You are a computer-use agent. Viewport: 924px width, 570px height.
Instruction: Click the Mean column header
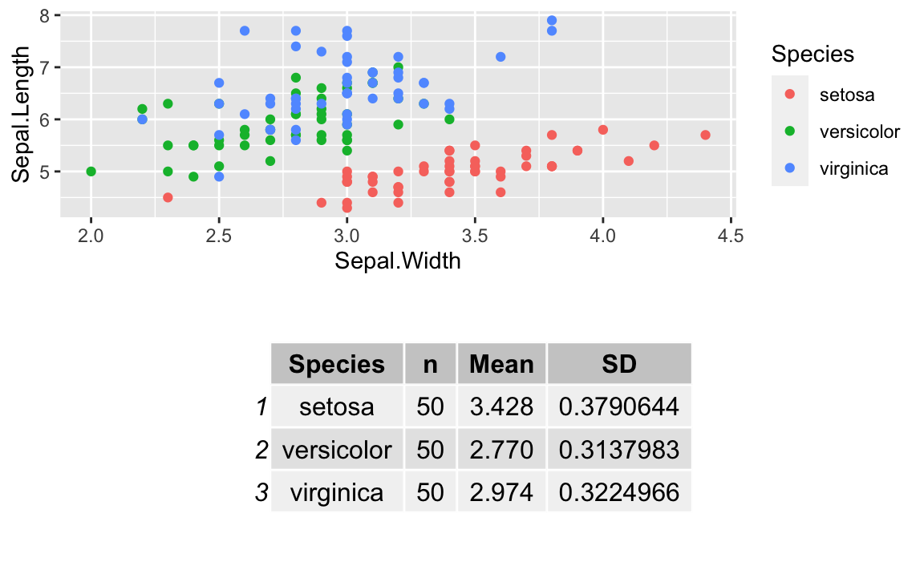(x=501, y=364)
